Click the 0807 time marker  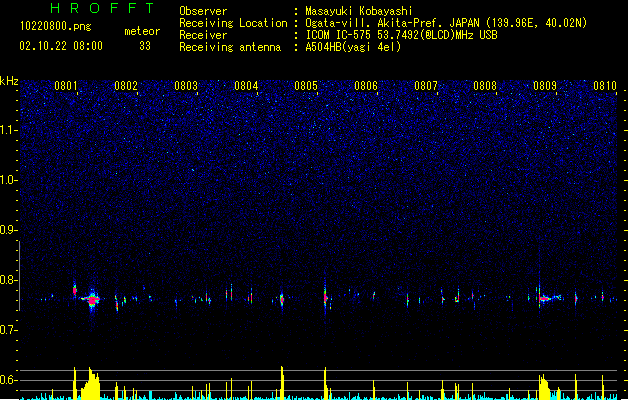coord(426,86)
